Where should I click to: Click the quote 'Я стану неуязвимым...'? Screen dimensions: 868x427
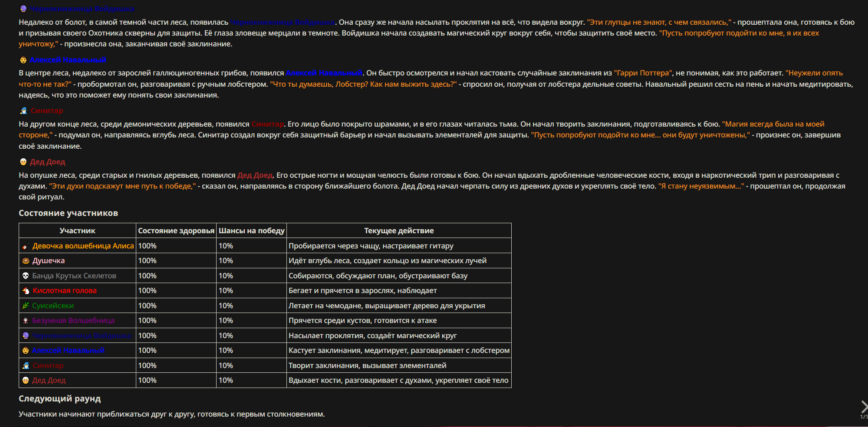(x=701, y=186)
